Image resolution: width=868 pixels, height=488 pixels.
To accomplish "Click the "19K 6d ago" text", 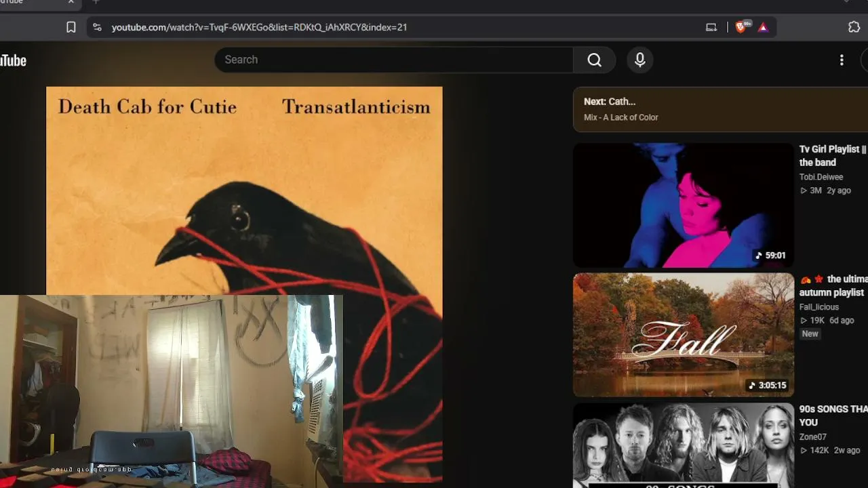I will [827, 321].
